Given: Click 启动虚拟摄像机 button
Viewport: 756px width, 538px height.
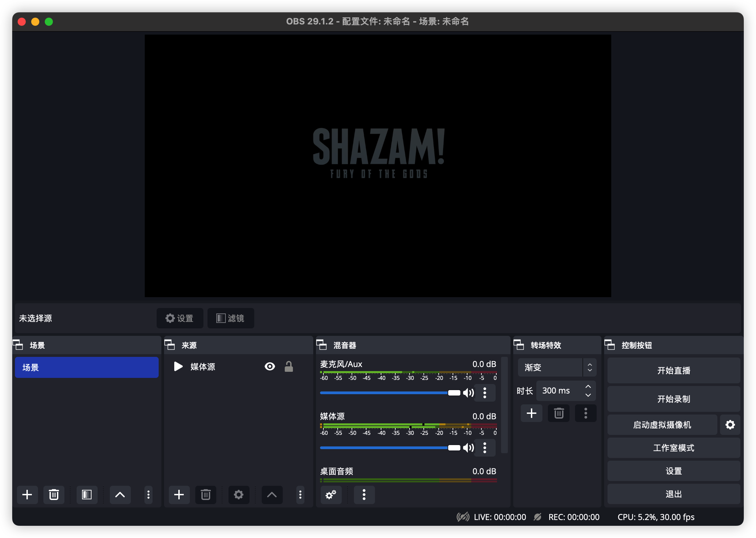Looking at the screenshot, I should (662, 425).
